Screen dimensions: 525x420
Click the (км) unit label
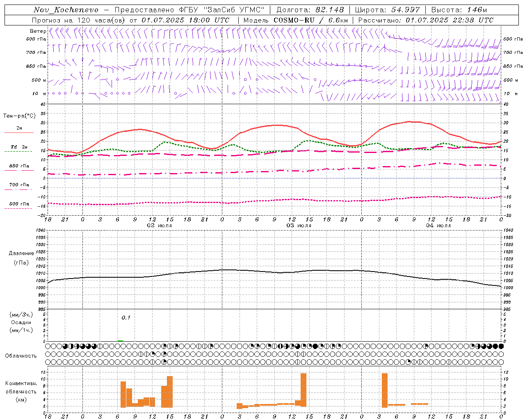coord(21,399)
